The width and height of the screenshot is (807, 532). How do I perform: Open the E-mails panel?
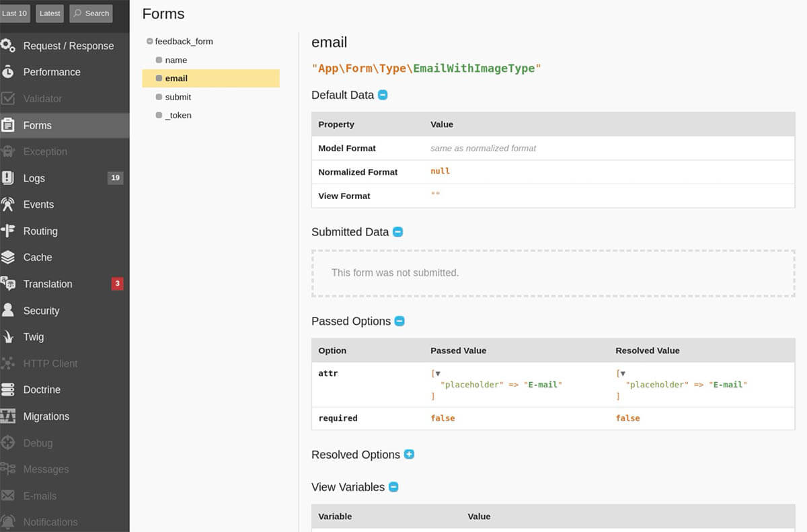[x=39, y=496]
